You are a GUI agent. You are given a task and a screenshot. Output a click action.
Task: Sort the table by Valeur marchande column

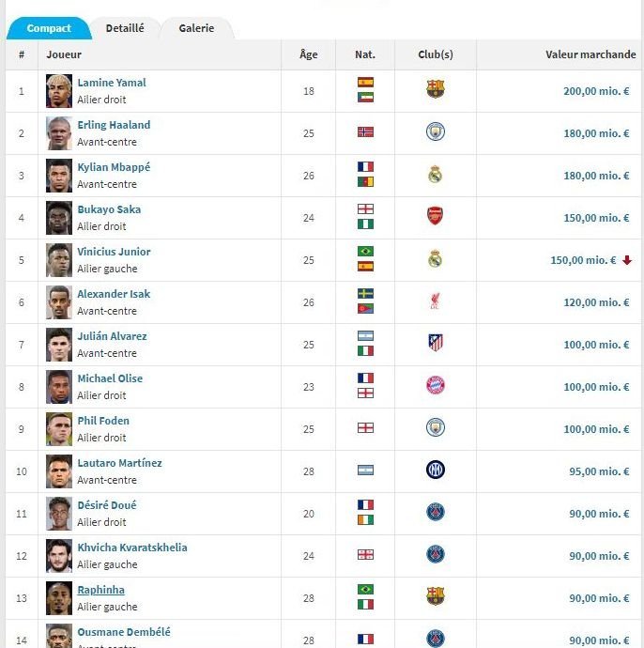pos(590,54)
